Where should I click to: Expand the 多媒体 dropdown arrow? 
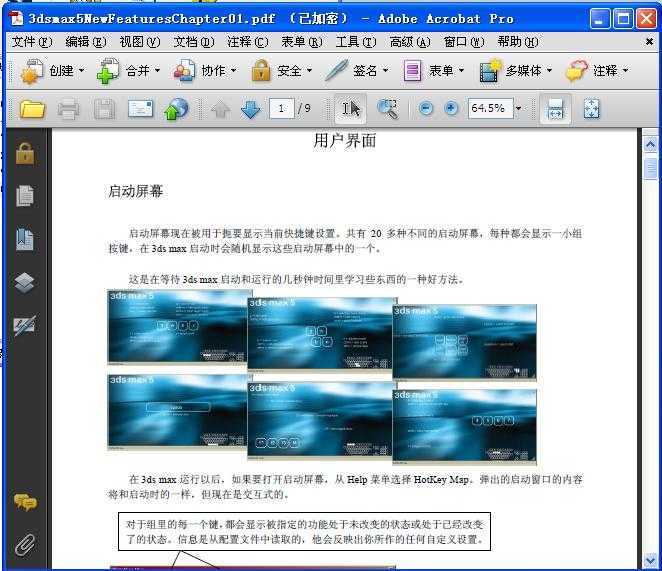pos(549,71)
